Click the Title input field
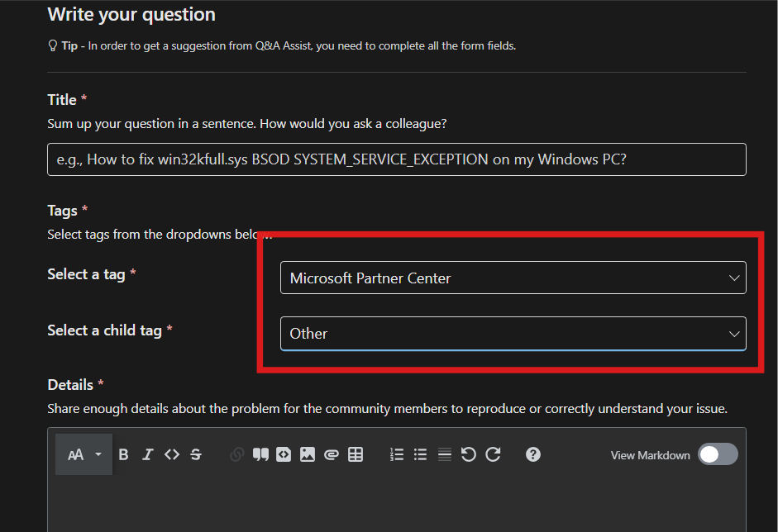778x532 pixels. [x=397, y=159]
